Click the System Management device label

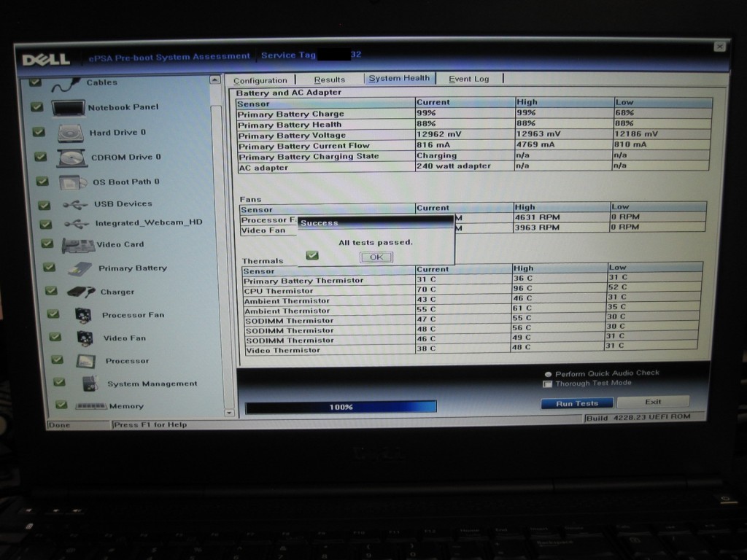click(152, 384)
